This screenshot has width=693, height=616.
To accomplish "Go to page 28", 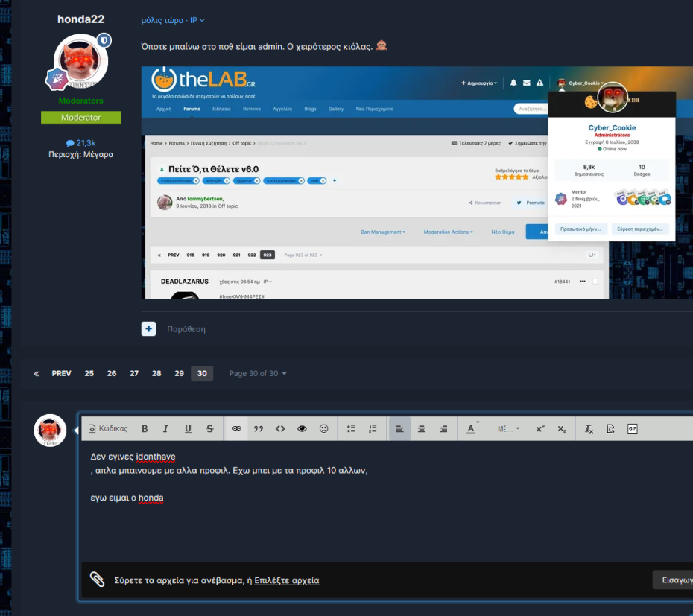I will (156, 373).
